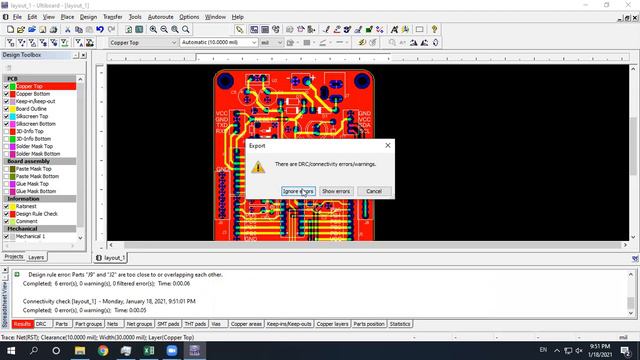Open the Copper Top layer dropdown
This screenshot has height=360, width=640.
[x=173, y=42]
